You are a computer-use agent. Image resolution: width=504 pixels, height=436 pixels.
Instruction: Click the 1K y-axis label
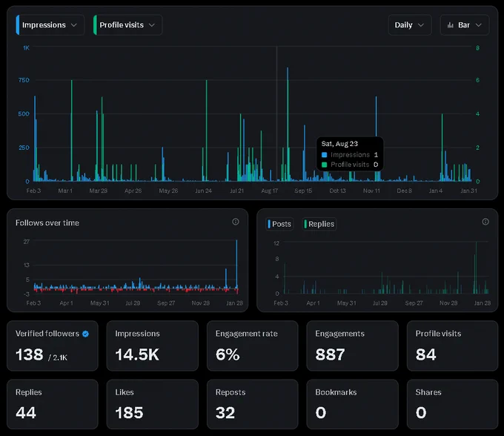pyautogui.click(x=26, y=48)
